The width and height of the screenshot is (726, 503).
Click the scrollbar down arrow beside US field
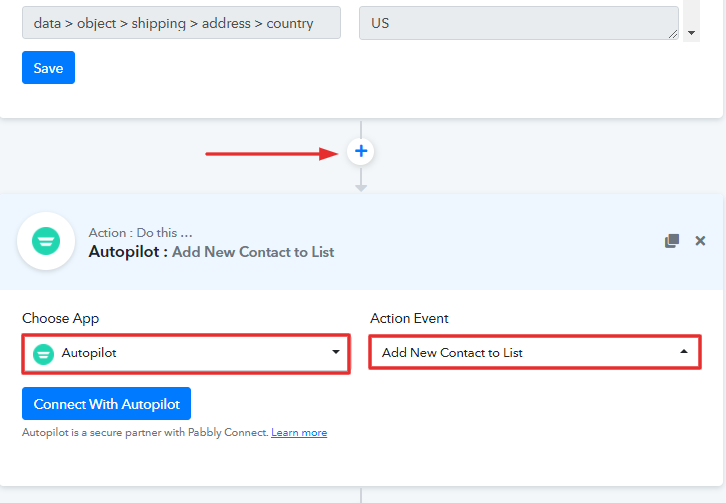[691, 33]
